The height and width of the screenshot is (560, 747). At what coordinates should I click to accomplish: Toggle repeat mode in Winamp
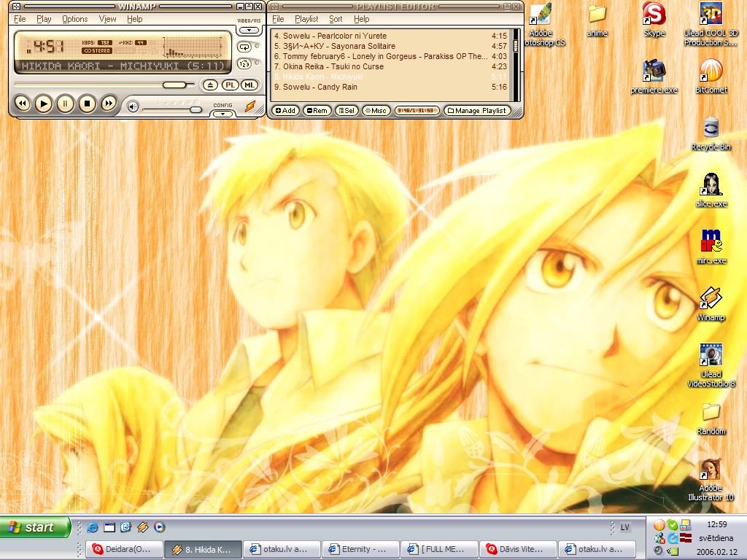point(244,47)
